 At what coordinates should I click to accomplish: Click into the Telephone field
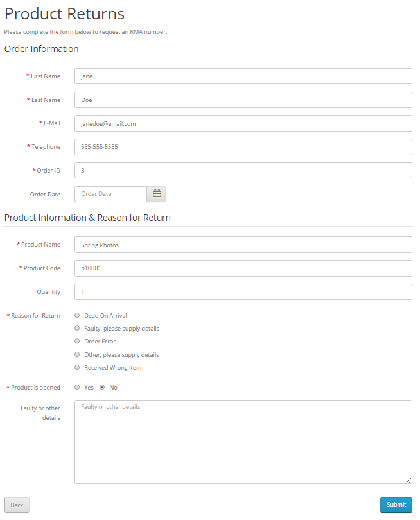pos(243,147)
